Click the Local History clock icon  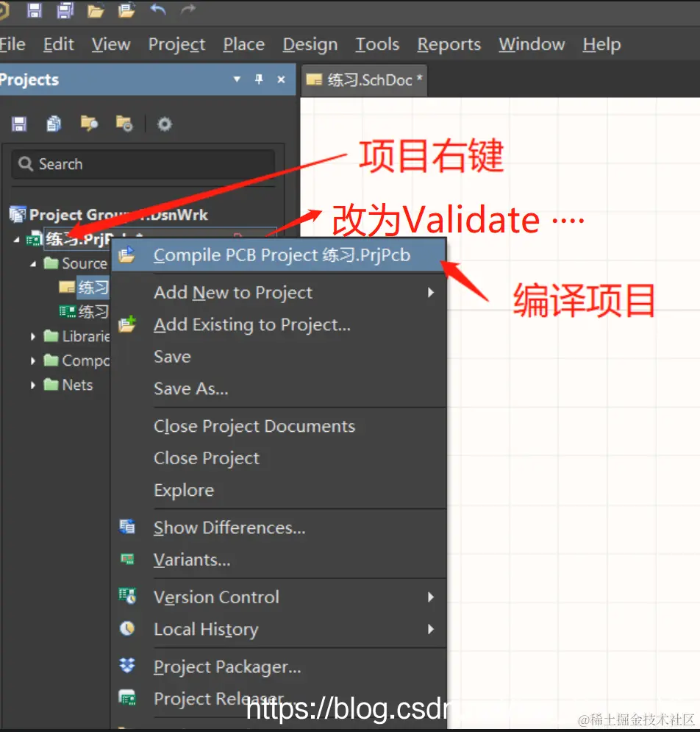[127, 628]
